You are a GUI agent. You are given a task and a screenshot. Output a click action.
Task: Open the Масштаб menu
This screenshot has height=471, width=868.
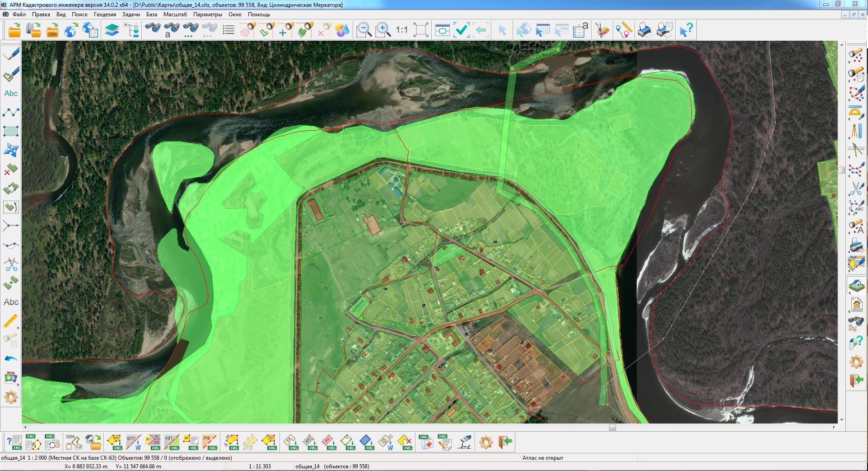[x=175, y=14]
